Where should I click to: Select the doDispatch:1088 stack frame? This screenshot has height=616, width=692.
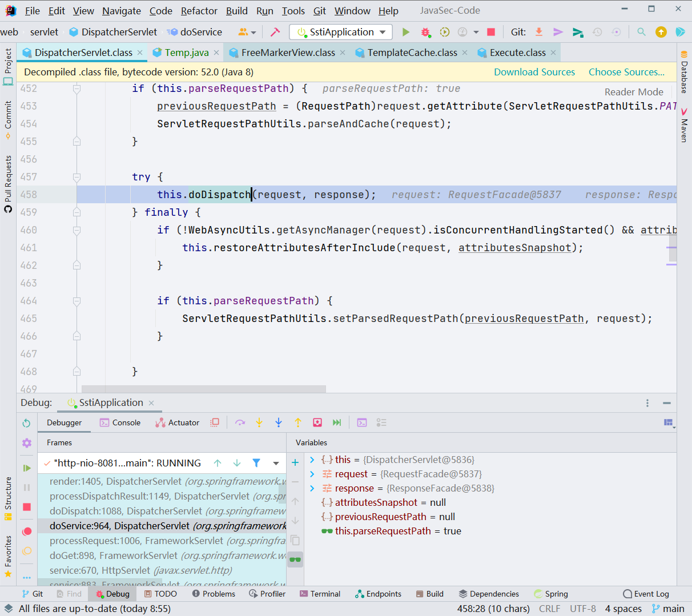point(162,511)
